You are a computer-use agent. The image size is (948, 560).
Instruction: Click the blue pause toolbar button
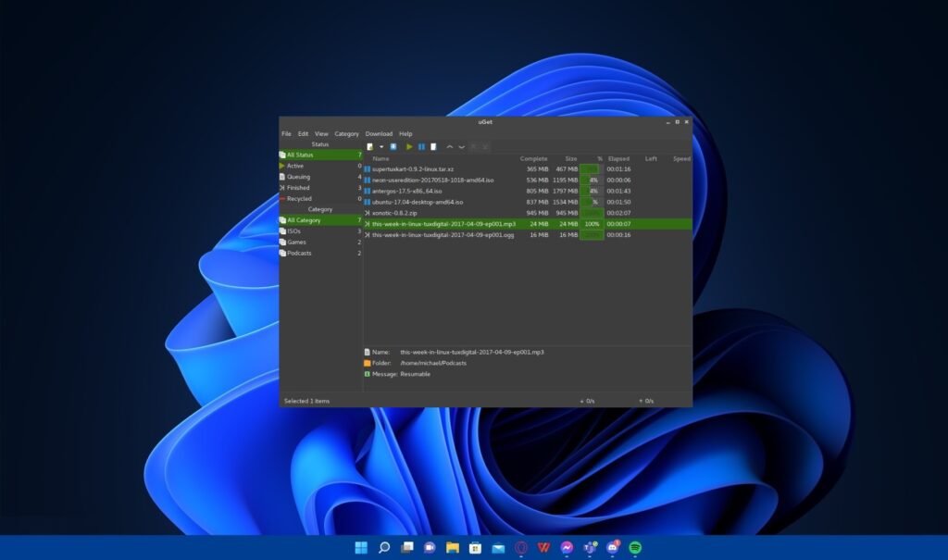[421, 147]
